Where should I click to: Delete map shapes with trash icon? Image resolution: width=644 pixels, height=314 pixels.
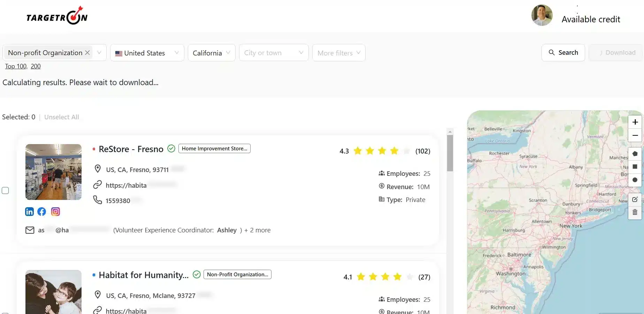pos(635,212)
